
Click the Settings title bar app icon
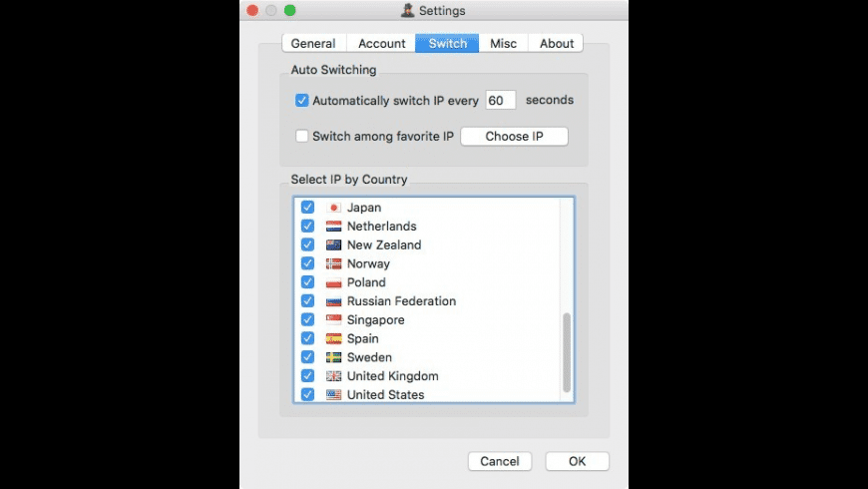(x=407, y=11)
